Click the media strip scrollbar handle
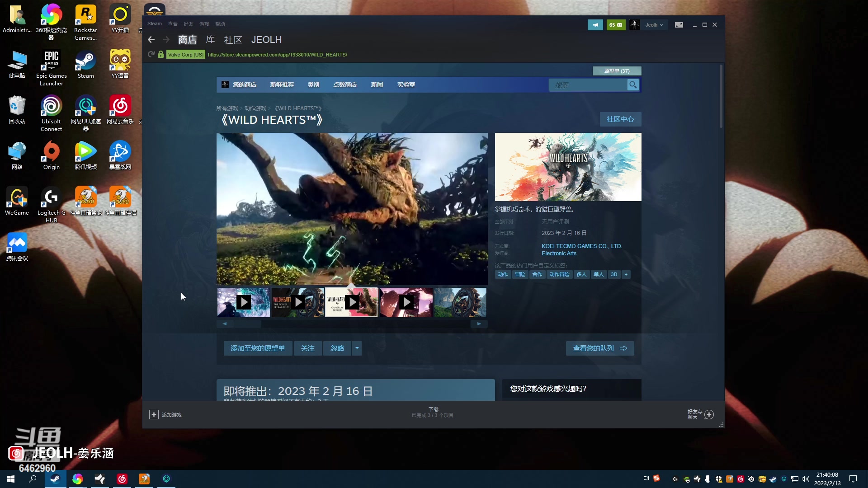The height and width of the screenshot is (488, 868). [x=248, y=324]
